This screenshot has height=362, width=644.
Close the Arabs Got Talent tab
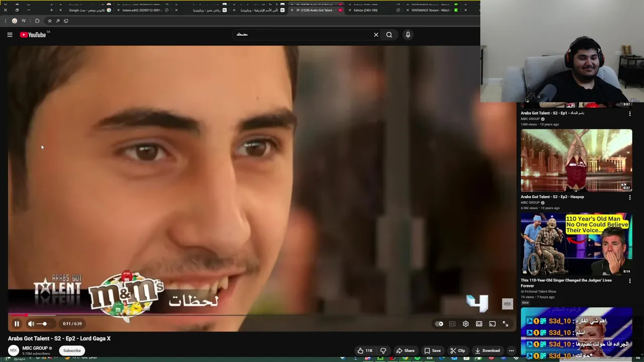[x=291, y=10]
